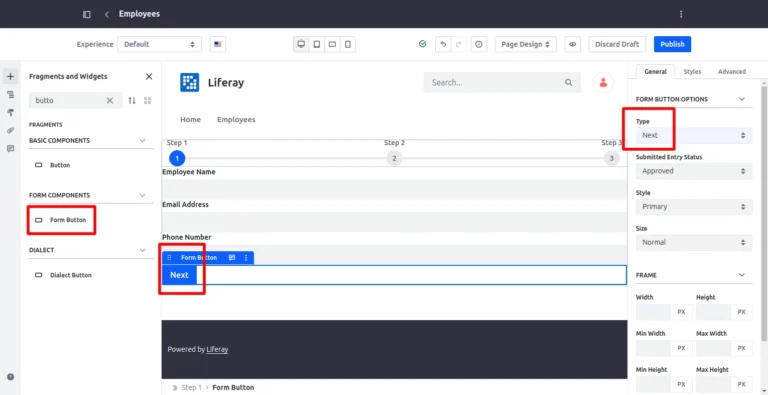Open the Experience Default dropdown
Image resolution: width=768 pixels, height=395 pixels.
click(159, 44)
